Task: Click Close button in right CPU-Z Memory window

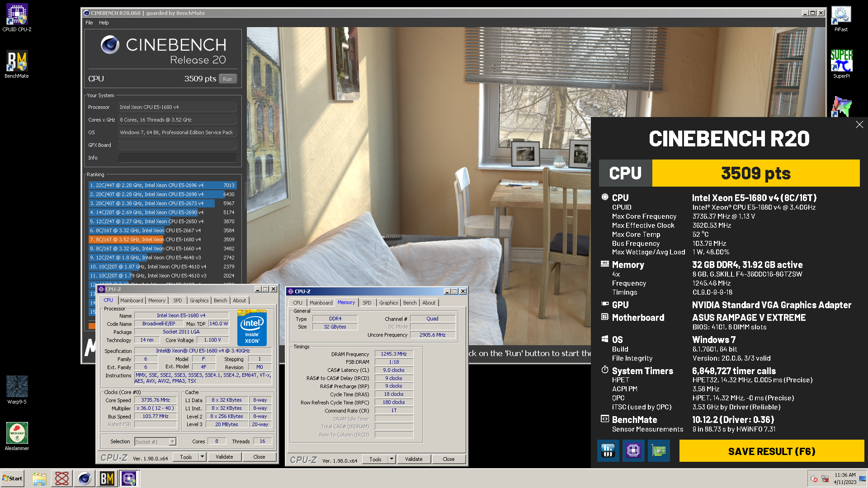Action: (x=448, y=459)
